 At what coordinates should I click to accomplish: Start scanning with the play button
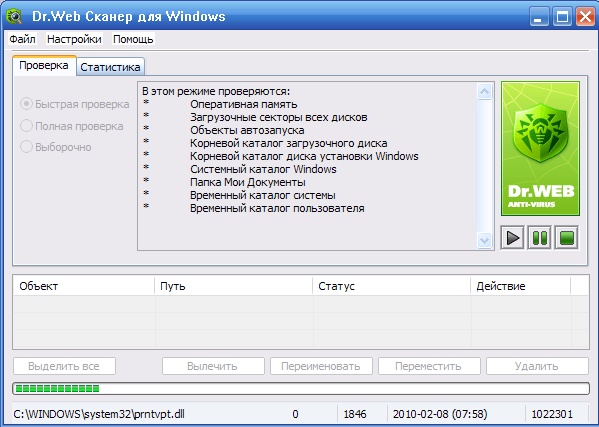click(x=512, y=238)
